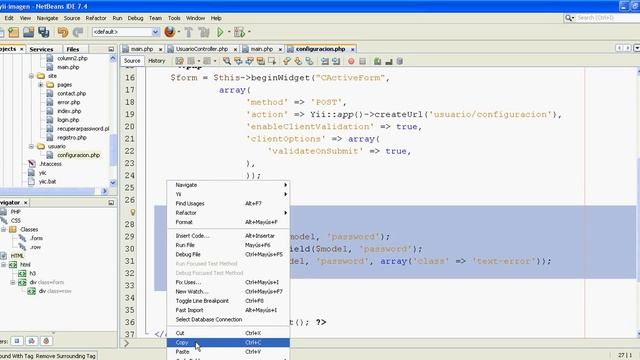Switch to the Services panel tab
Viewport: 640px width, 360px height.
[41, 49]
